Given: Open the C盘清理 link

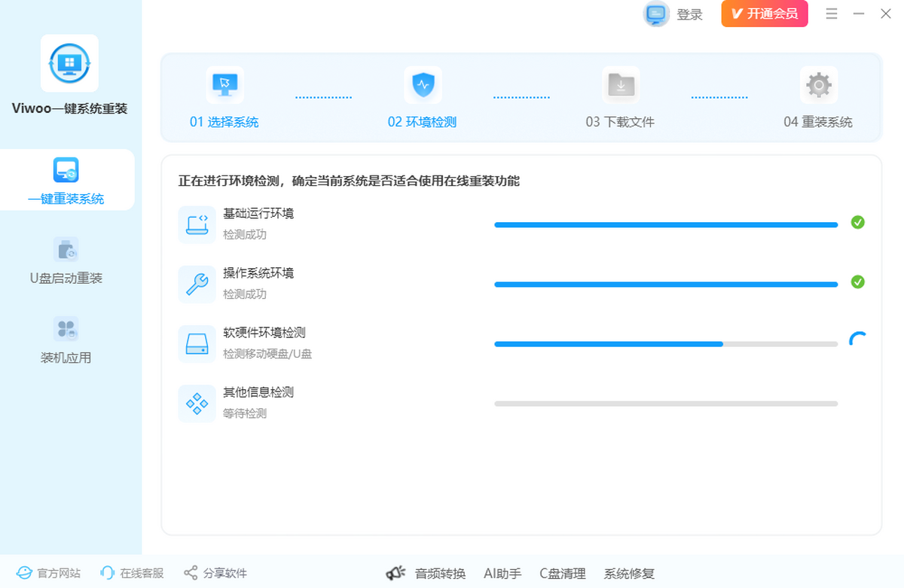Looking at the screenshot, I should (563, 574).
